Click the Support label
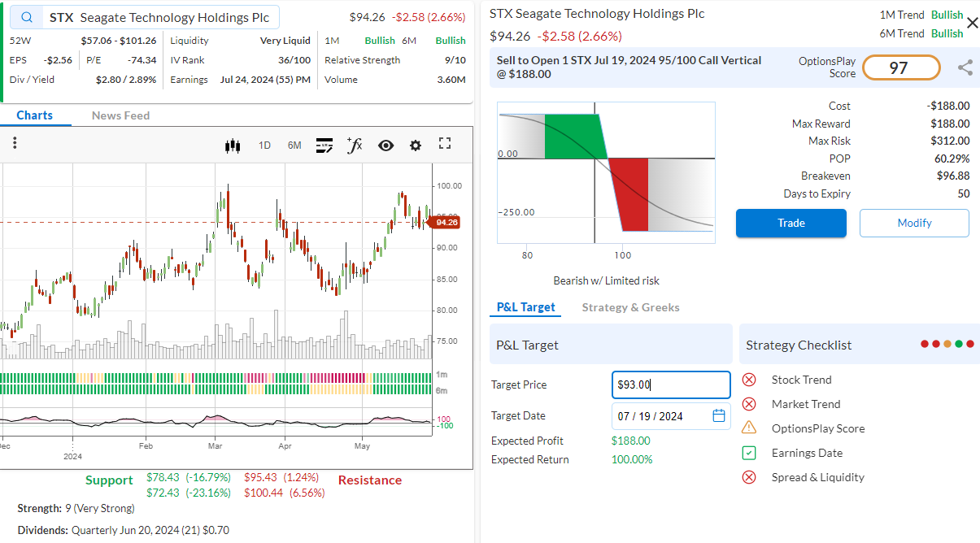Image resolution: width=980 pixels, height=543 pixels. pyautogui.click(x=109, y=480)
